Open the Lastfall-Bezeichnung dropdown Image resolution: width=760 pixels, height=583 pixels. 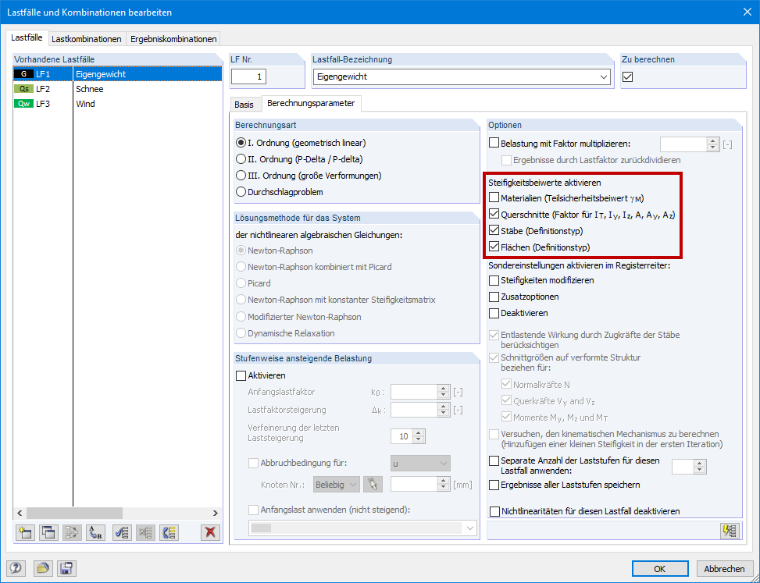[x=603, y=77]
